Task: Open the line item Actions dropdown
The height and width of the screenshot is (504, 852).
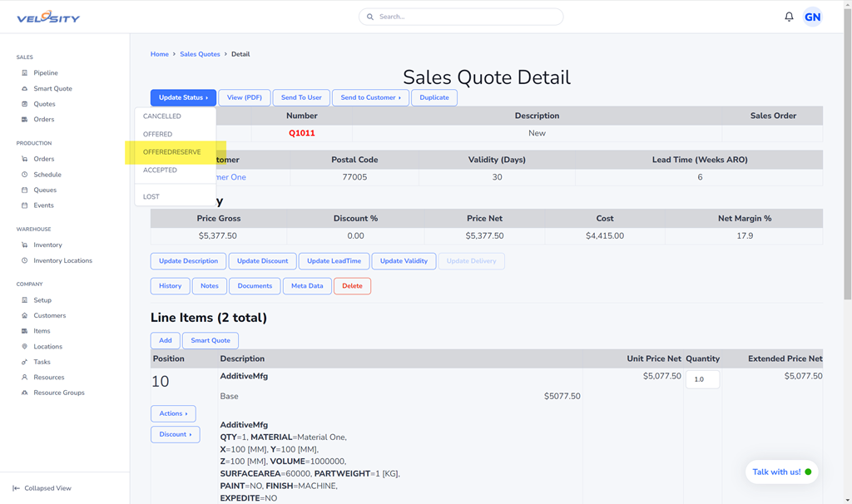Action: [x=173, y=413]
